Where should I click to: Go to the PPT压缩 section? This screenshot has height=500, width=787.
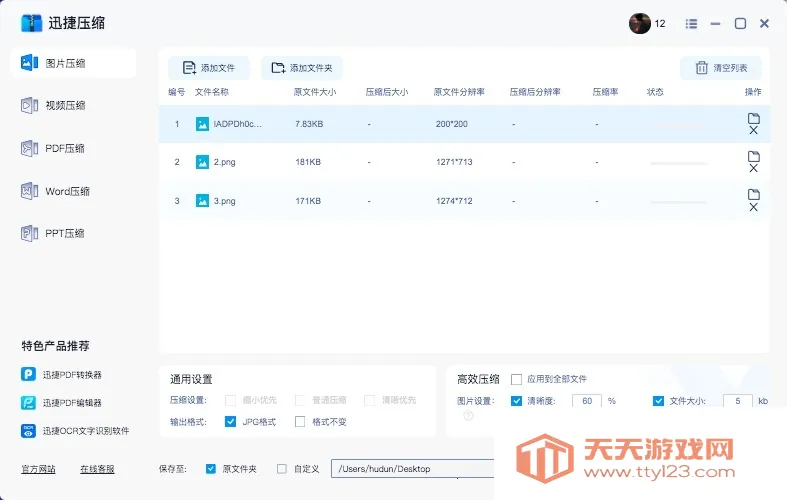pos(66,233)
